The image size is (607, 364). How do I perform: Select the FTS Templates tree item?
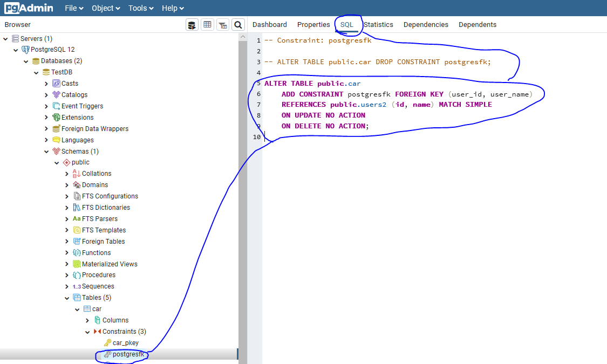(104, 230)
